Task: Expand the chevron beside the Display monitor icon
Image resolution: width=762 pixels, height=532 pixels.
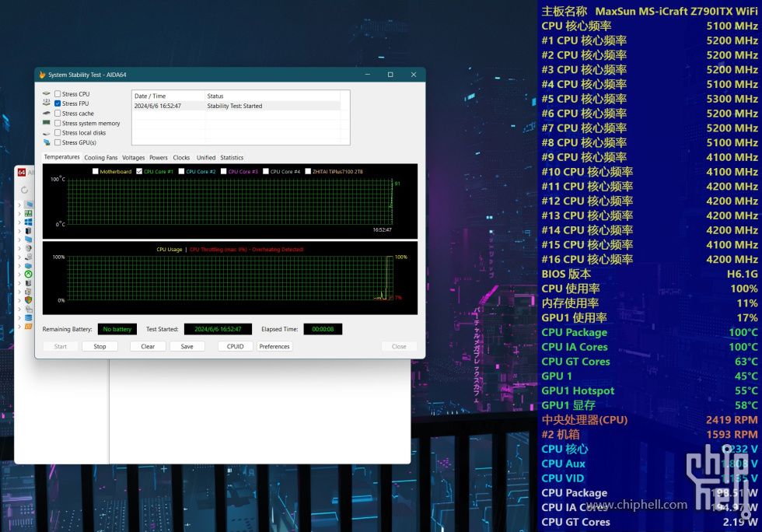Action: (19, 240)
